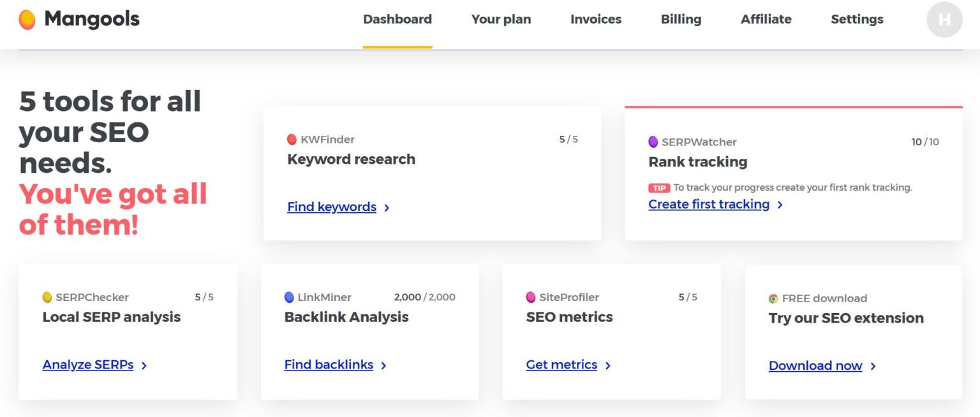This screenshot has width=980, height=417.
Task: Click the blue LinkMiner icon
Action: 289,297
